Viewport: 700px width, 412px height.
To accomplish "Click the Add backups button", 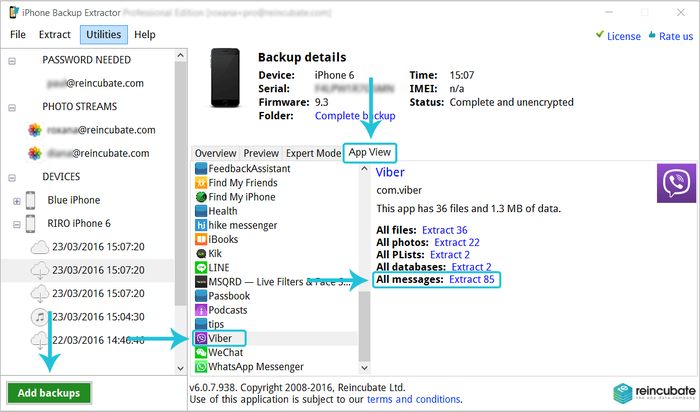I will (49, 393).
